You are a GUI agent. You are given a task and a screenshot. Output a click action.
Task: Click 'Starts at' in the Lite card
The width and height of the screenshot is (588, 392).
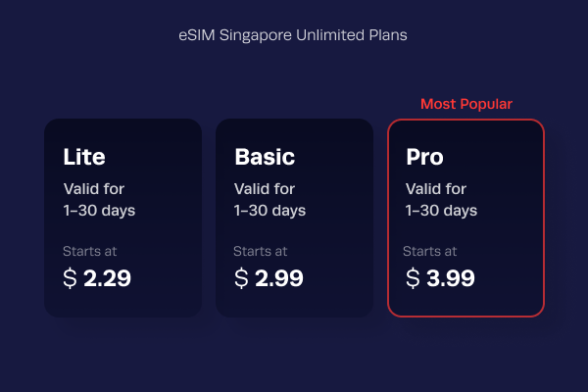point(90,251)
